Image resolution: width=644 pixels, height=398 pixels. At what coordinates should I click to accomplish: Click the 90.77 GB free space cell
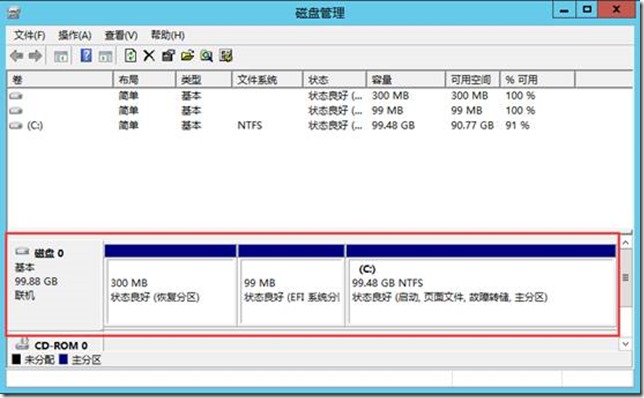coord(472,125)
